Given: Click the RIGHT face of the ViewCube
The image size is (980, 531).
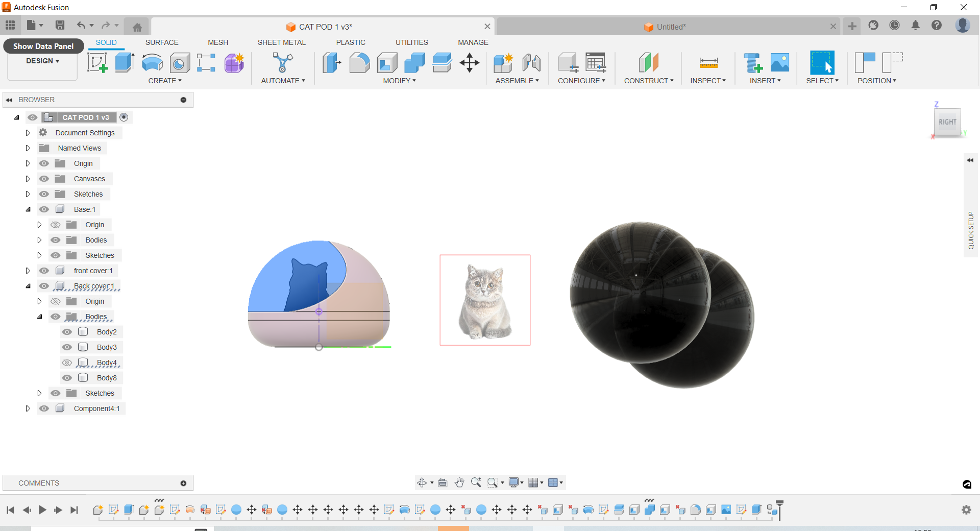Looking at the screenshot, I should (948, 122).
